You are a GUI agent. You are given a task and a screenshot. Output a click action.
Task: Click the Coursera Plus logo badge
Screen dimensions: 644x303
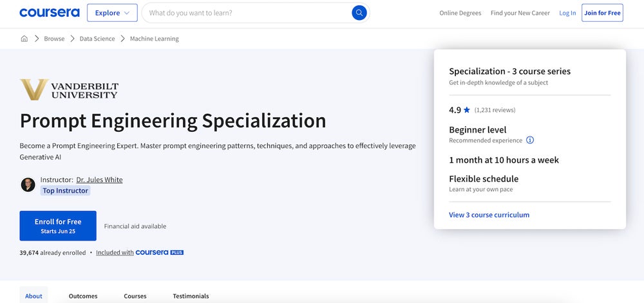[x=159, y=253]
